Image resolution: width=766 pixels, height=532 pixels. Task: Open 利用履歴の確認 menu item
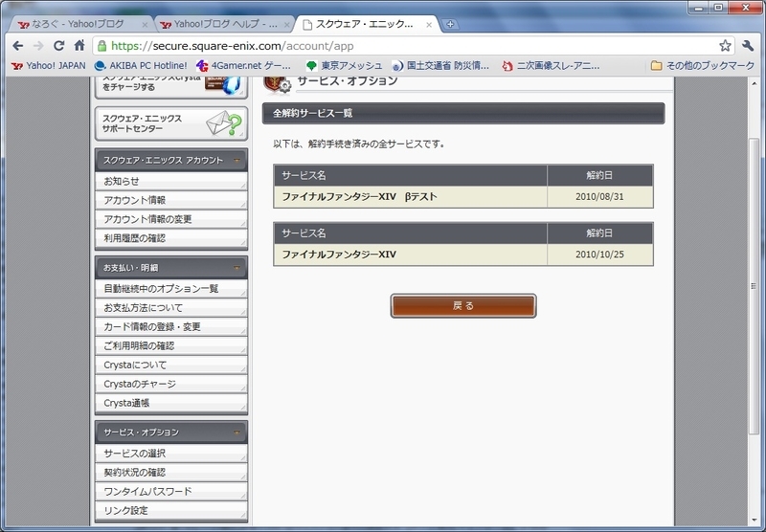coord(171,238)
